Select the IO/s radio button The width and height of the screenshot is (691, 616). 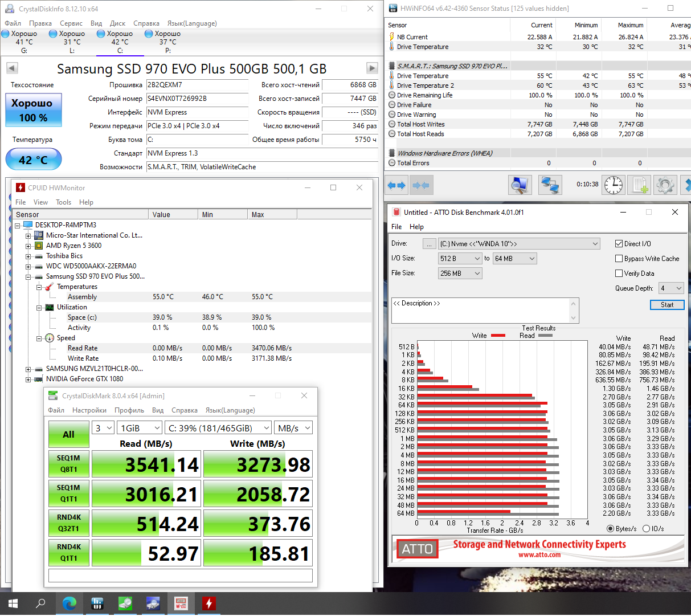pyautogui.click(x=646, y=529)
